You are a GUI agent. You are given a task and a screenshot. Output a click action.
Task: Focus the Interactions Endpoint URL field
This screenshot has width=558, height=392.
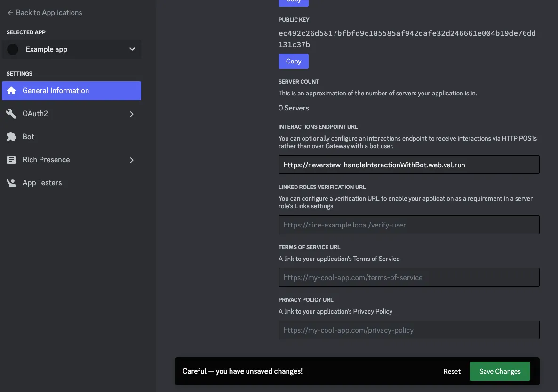408,165
